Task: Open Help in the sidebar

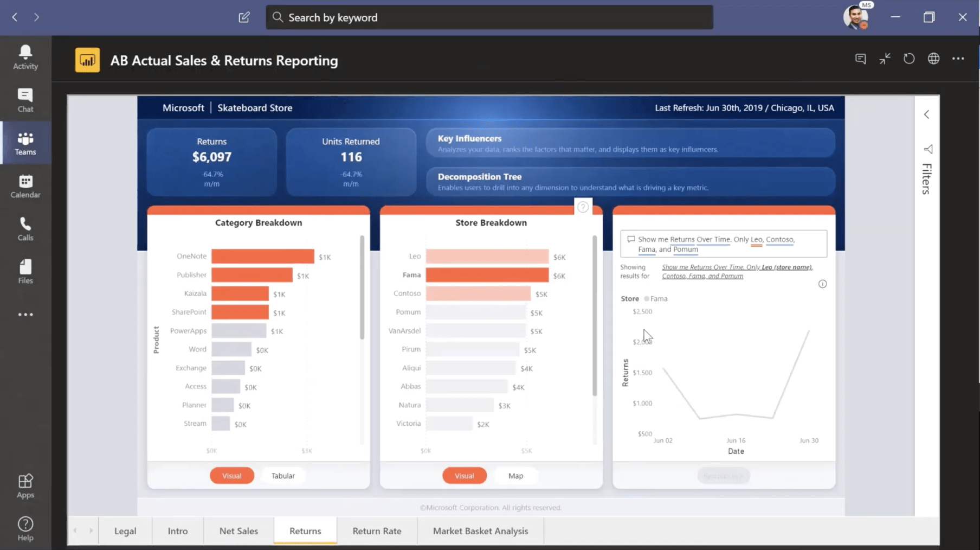Action: pos(25,529)
